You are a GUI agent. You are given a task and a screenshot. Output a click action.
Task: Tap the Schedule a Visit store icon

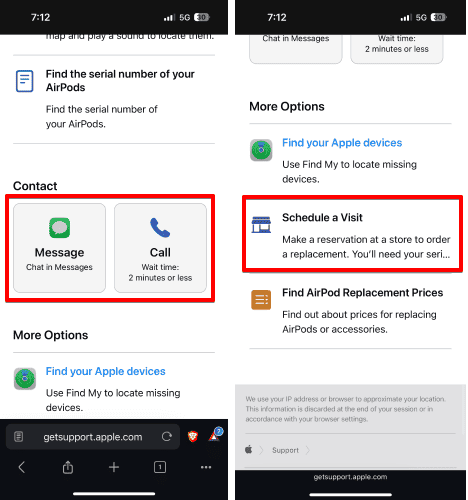(x=261, y=225)
